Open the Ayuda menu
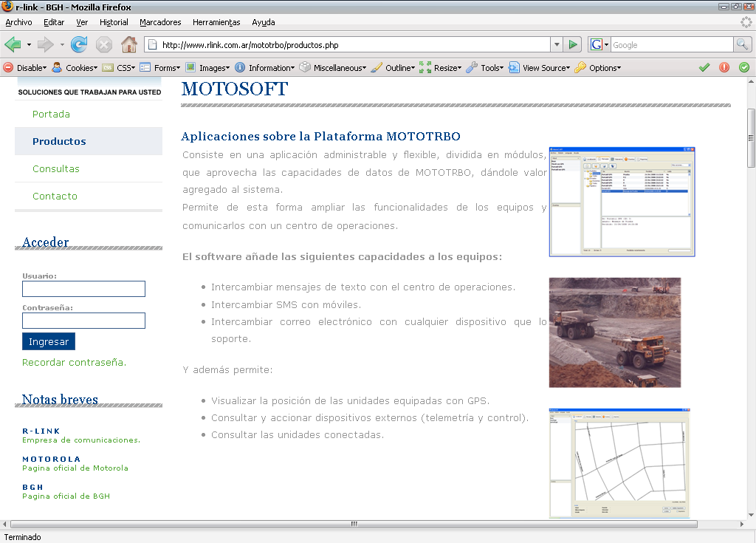This screenshot has height=543, width=756. 264,22
